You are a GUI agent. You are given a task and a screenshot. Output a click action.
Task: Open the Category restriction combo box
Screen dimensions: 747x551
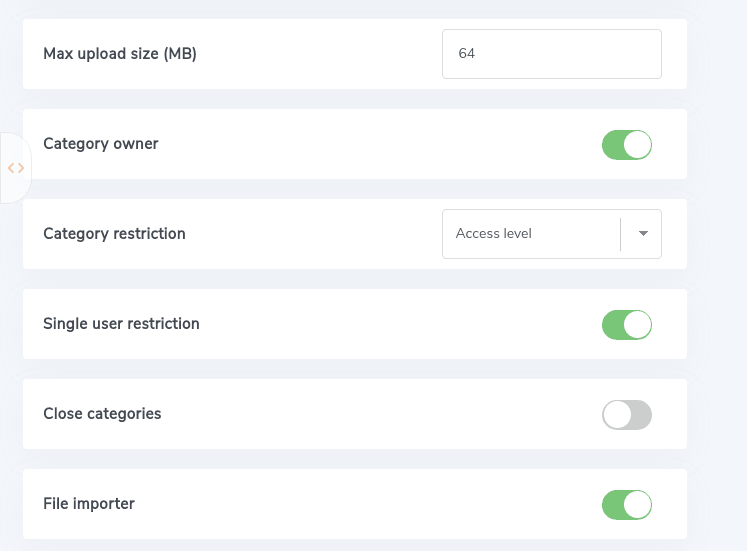pyautogui.click(x=551, y=234)
